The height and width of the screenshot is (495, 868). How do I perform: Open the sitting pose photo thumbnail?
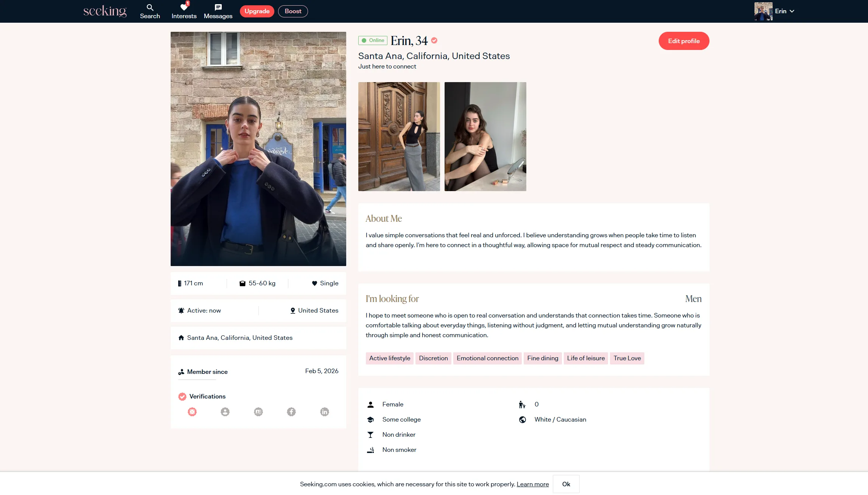click(485, 137)
